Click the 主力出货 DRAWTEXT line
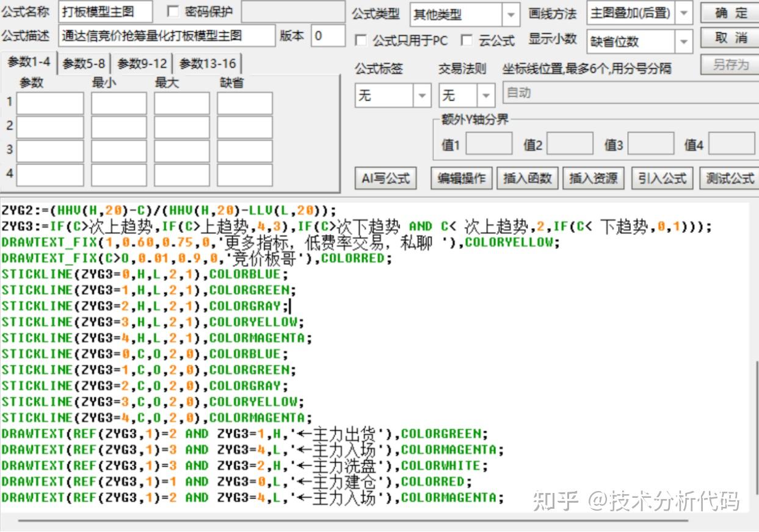Viewport: 759px width, 532px height. [245, 433]
